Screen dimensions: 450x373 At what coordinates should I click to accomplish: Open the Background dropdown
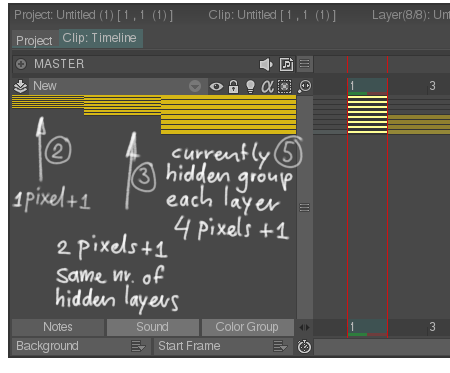point(81,346)
